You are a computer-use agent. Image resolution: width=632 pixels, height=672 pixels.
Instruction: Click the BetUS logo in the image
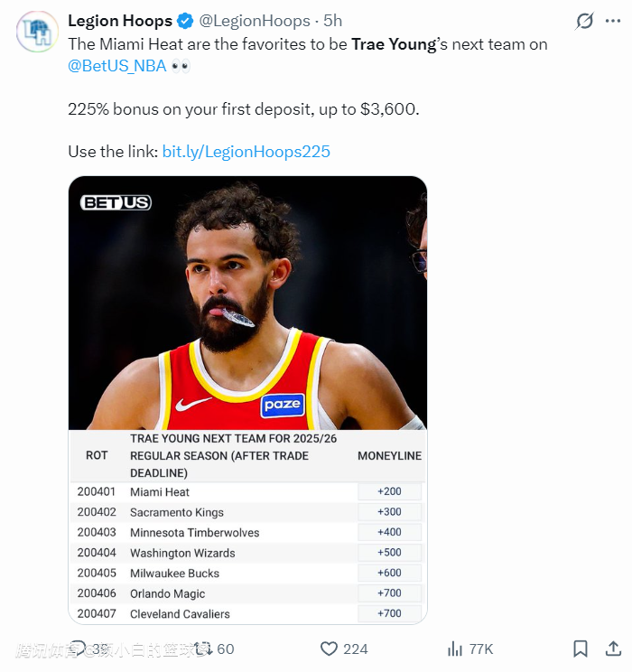115,202
